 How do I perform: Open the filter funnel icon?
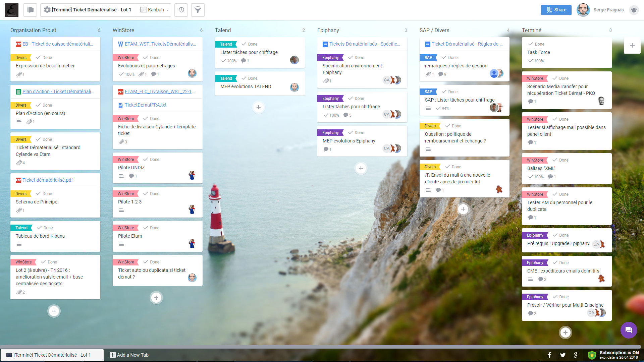click(x=198, y=10)
